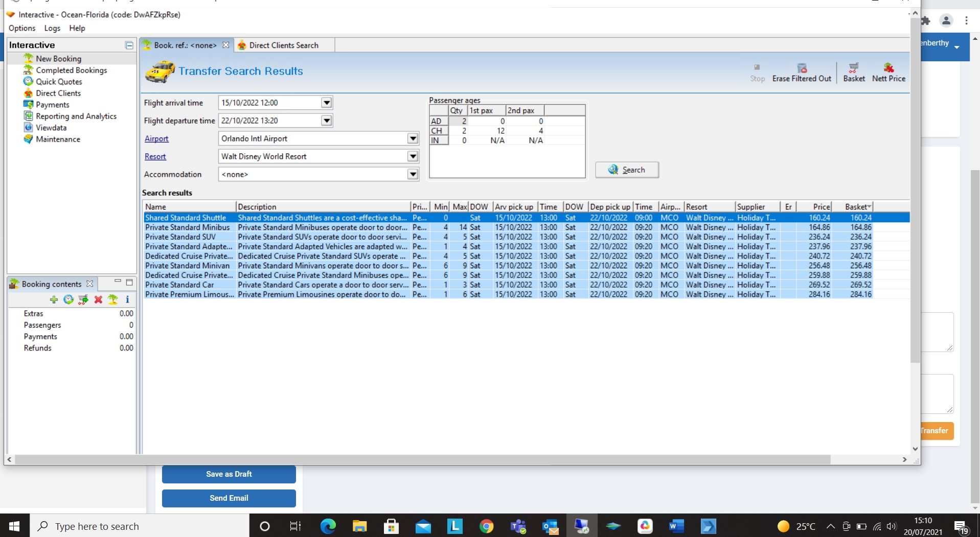The height and width of the screenshot is (537, 980).
Task: Open Maintenance in the navigation tree
Action: tap(58, 139)
